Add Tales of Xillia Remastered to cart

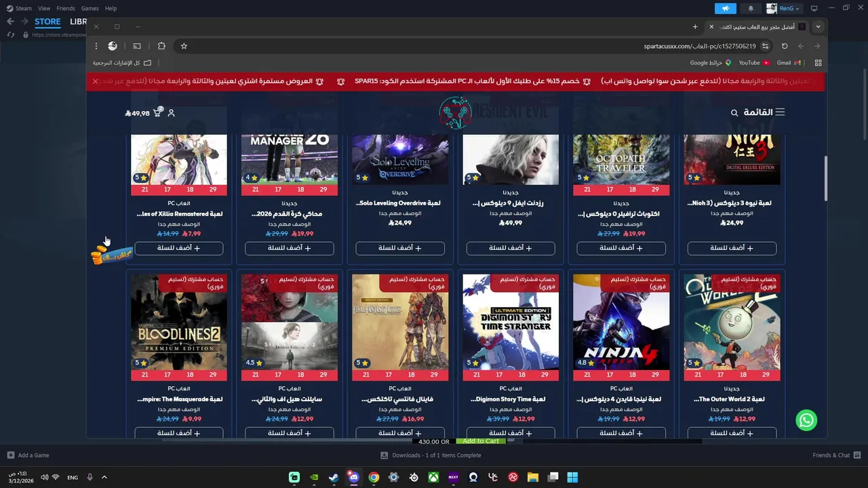pyautogui.click(x=179, y=248)
